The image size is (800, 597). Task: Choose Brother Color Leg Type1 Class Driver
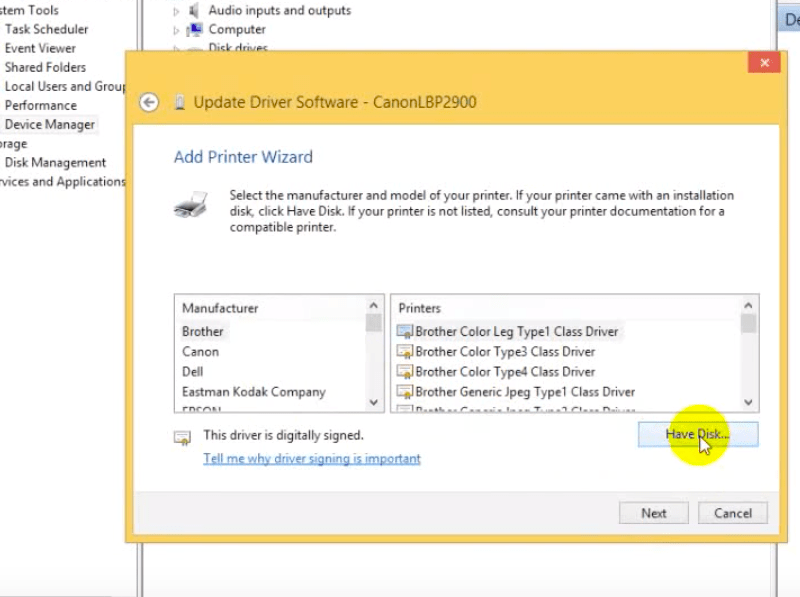click(x=516, y=332)
